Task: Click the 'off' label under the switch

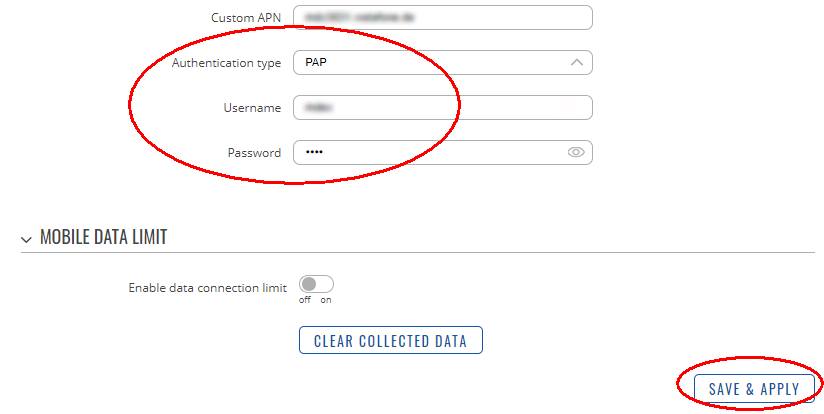Action: point(305,301)
